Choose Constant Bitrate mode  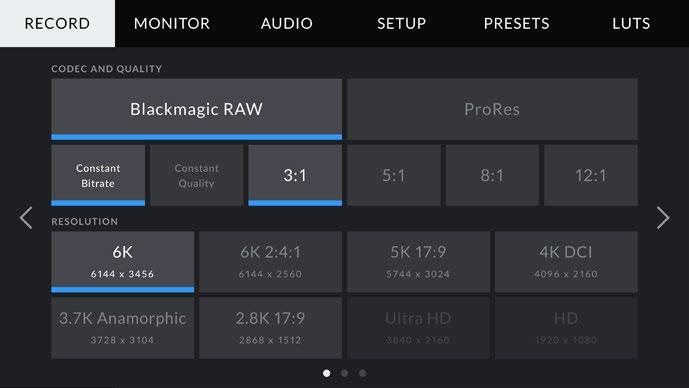[98, 175]
